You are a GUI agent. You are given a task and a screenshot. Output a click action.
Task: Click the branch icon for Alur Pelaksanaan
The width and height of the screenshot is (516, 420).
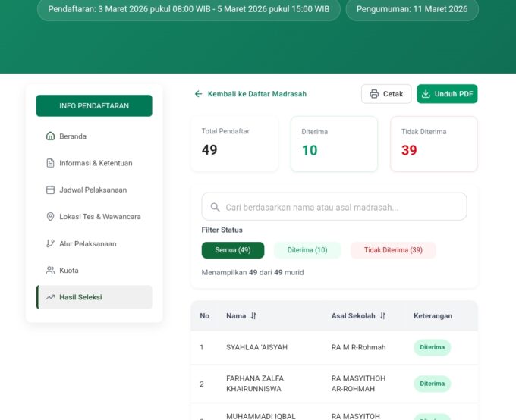tap(51, 243)
